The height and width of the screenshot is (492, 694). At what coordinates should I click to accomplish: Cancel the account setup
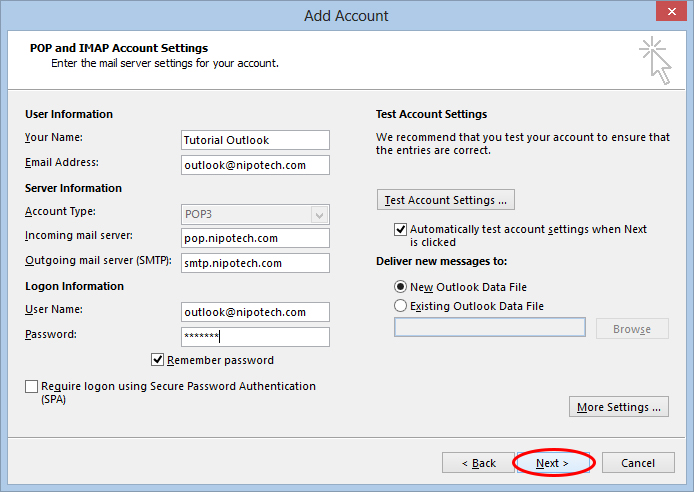pos(638,463)
